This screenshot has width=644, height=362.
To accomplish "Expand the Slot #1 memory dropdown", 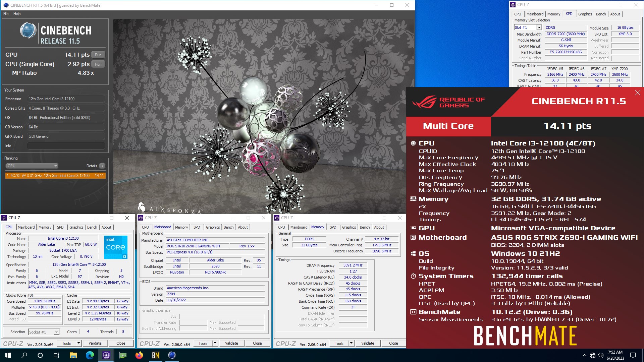I will pos(539,27).
